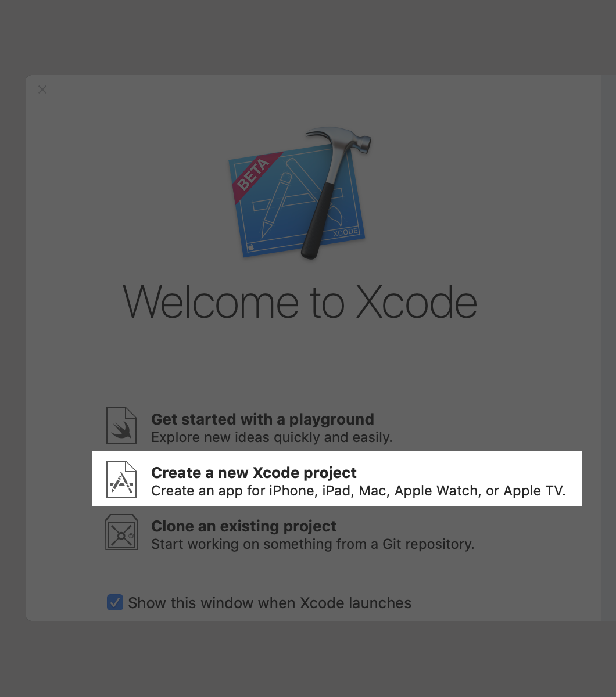The width and height of the screenshot is (616, 697).
Task: Click the Swift playground file icon
Action: pyautogui.click(x=121, y=426)
